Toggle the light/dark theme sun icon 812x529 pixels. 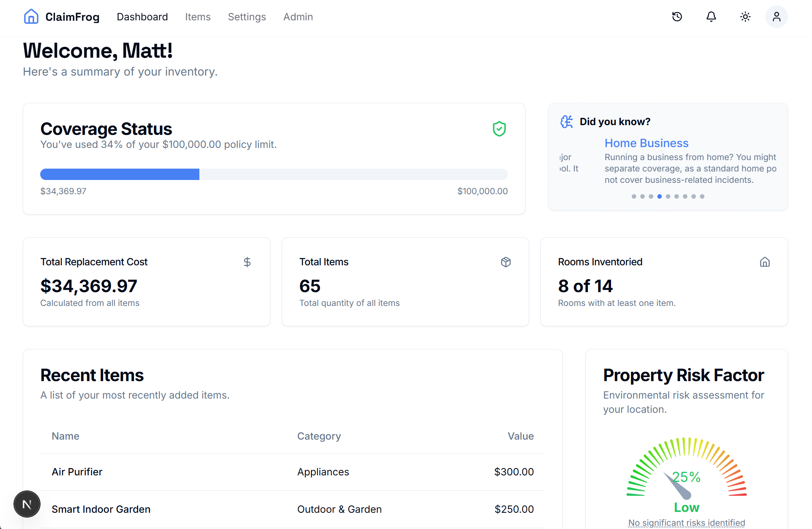pyautogui.click(x=745, y=17)
